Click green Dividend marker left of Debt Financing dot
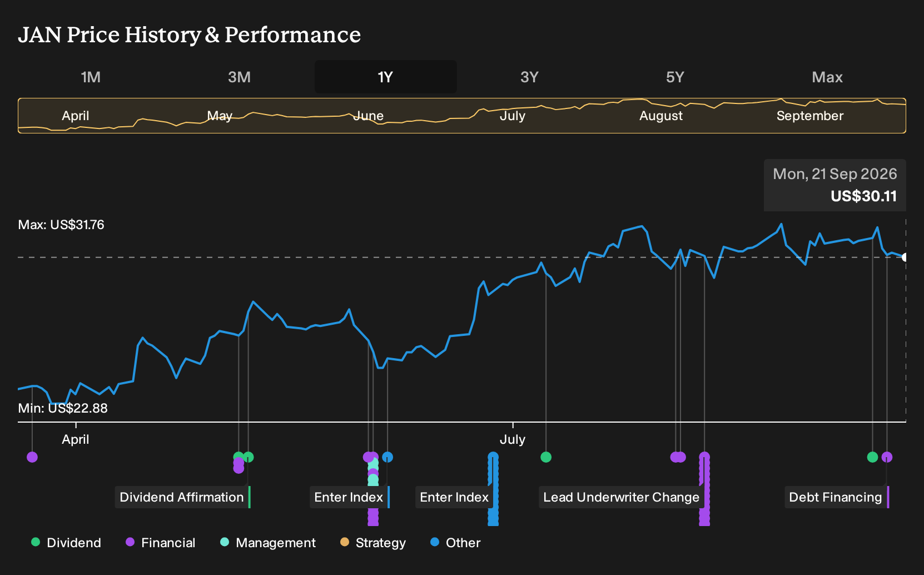Viewport: 924px width, 575px height. pyautogui.click(x=872, y=457)
